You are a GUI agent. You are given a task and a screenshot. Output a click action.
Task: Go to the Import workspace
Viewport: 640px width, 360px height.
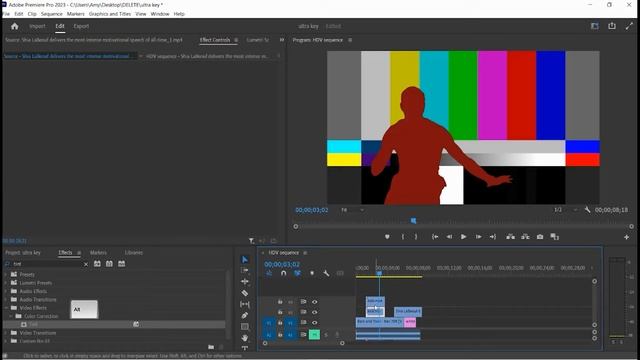(37, 26)
